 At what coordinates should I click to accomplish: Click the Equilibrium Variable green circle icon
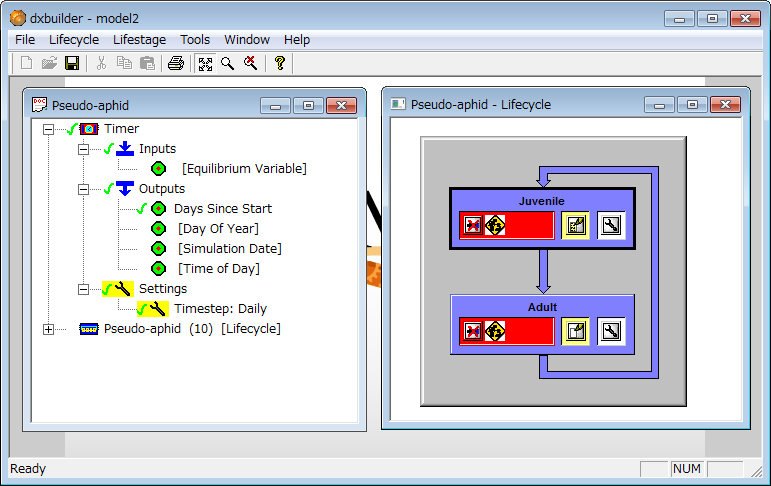(x=158, y=169)
